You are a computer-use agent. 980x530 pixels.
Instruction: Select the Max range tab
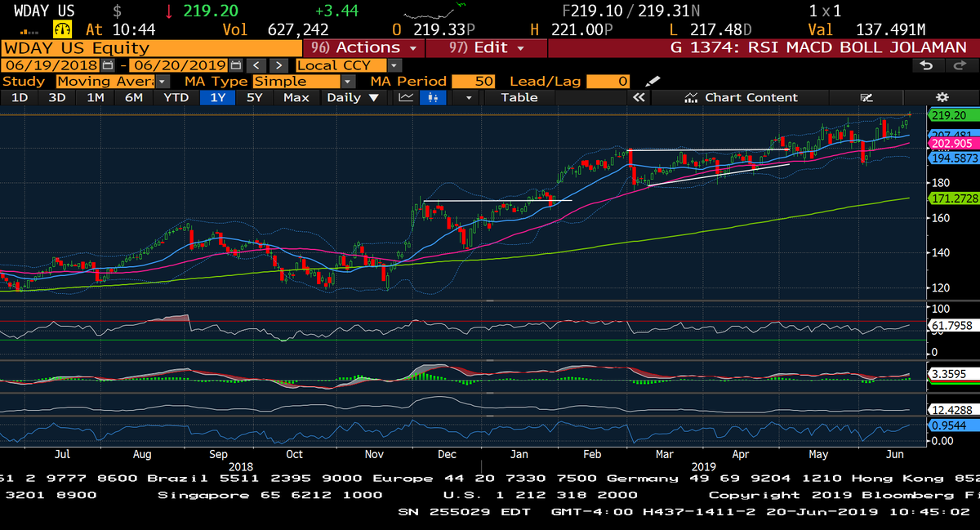pos(296,97)
